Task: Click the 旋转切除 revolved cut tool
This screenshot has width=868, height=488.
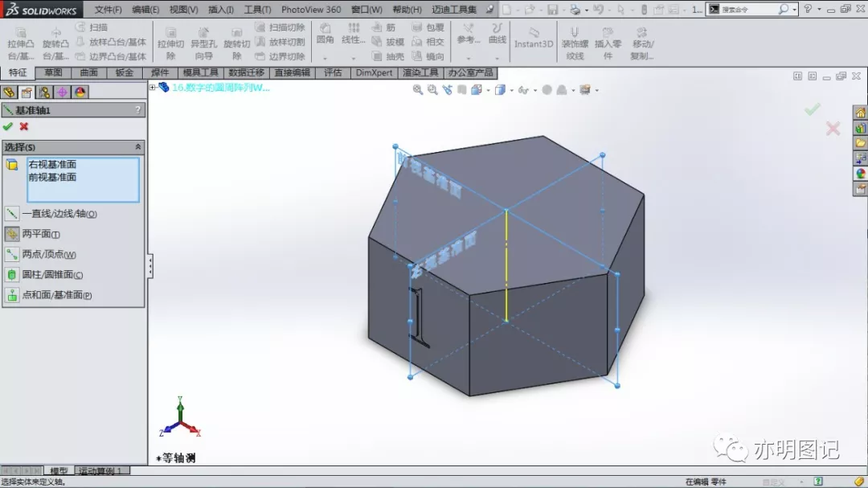Action: click(237, 43)
